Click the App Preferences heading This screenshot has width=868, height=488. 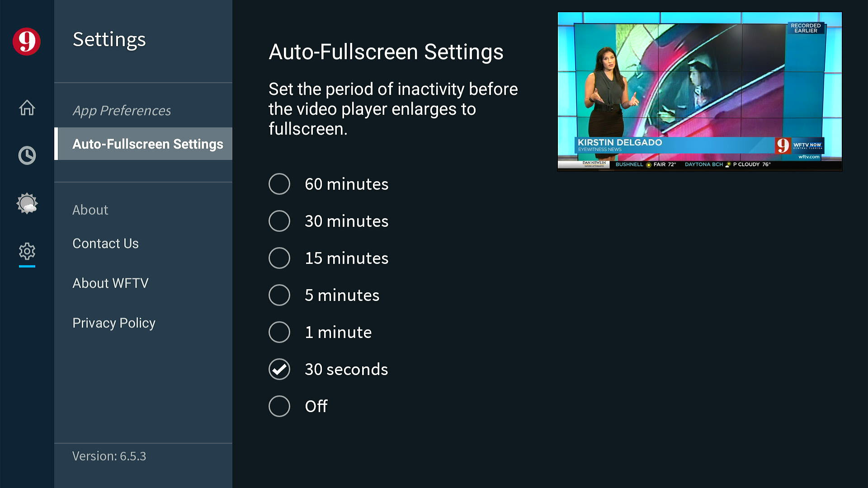pos(122,111)
